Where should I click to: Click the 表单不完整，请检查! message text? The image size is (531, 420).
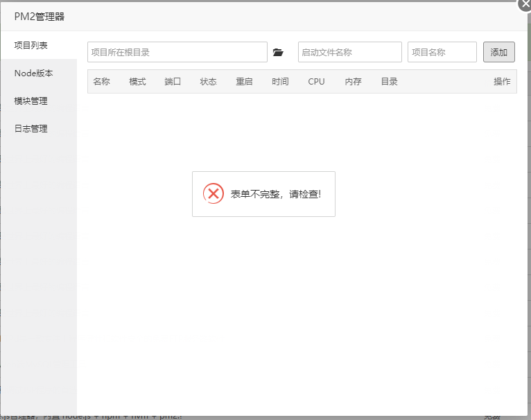coord(276,194)
